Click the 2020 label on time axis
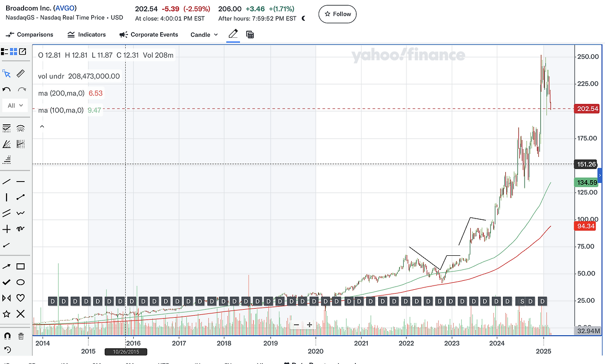605x364 pixels. (x=316, y=351)
